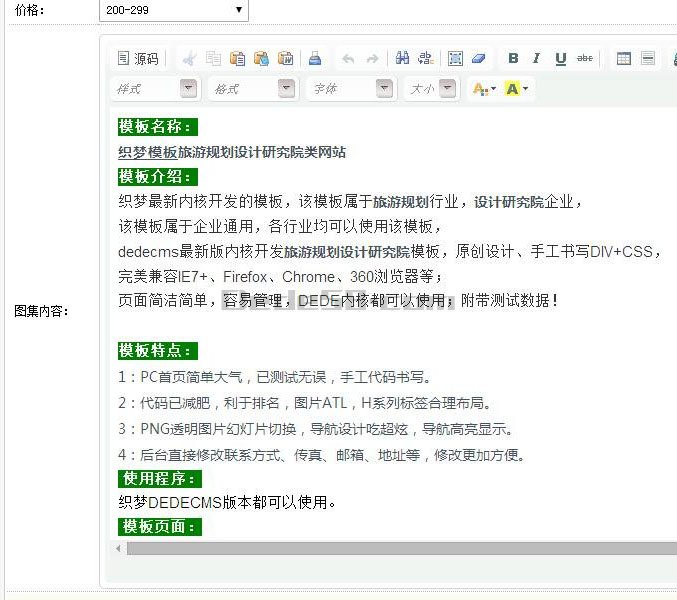677x600 pixels.
Task: Click the Remove Format eraser icon
Action: (479, 59)
